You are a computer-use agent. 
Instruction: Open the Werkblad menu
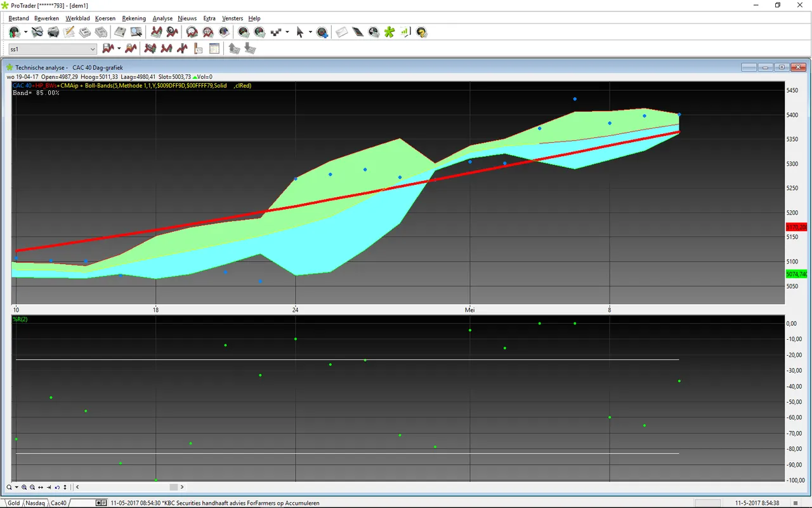[77, 18]
